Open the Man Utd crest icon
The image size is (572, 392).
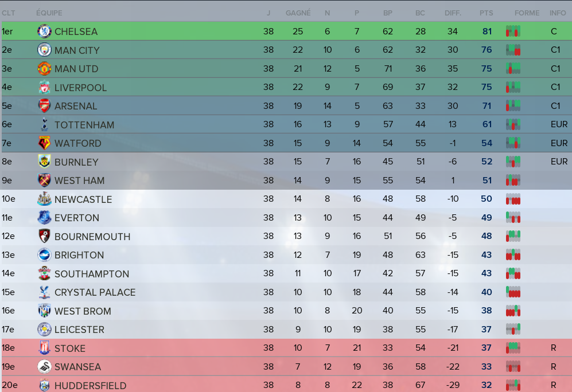pyautogui.click(x=44, y=69)
